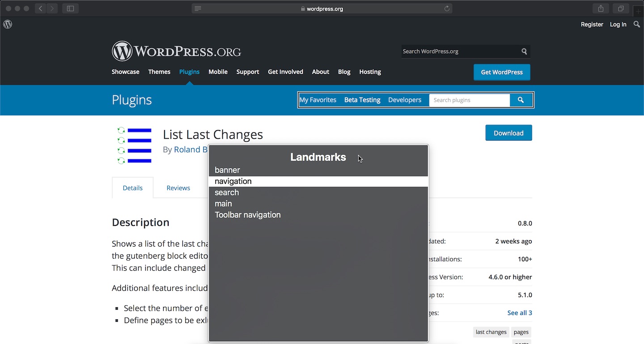Select search in Landmarks list

click(x=318, y=192)
